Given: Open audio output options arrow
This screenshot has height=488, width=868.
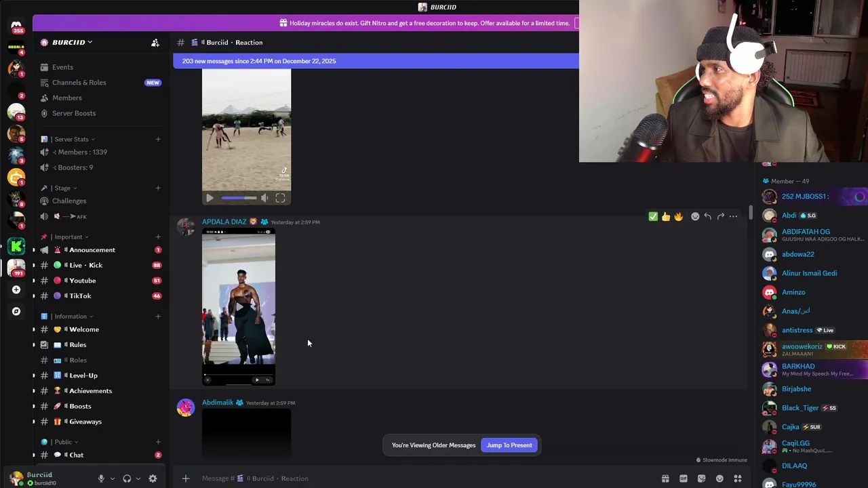Looking at the screenshot, I should point(138,479).
